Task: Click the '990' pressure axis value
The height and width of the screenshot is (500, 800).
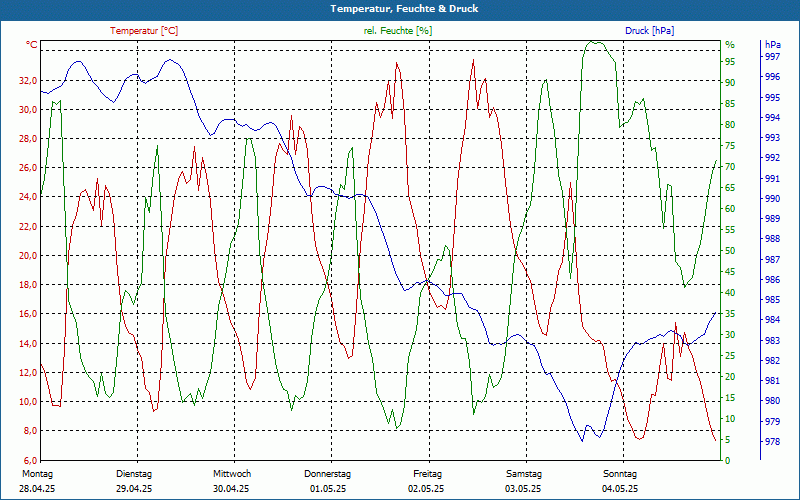Action: (773, 198)
